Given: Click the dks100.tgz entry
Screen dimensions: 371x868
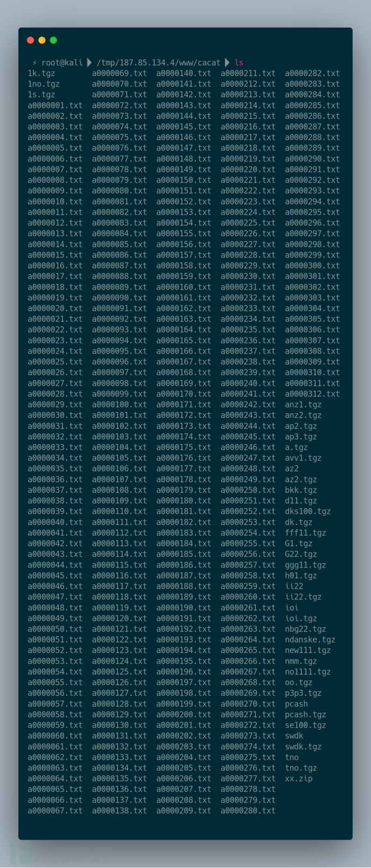Looking at the screenshot, I should click(308, 511).
